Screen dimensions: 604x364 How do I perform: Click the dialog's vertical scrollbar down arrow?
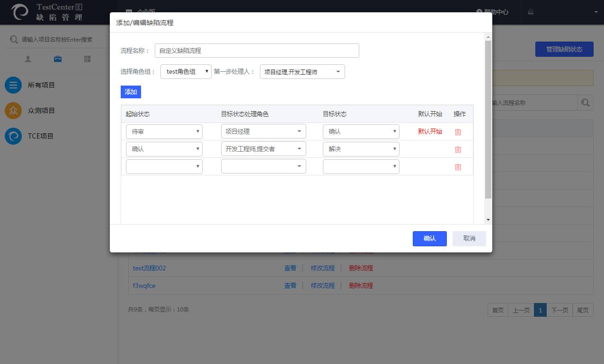pos(488,220)
